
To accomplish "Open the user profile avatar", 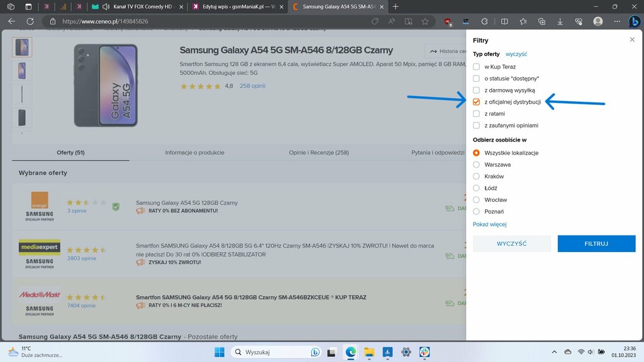I will point(598,21).
